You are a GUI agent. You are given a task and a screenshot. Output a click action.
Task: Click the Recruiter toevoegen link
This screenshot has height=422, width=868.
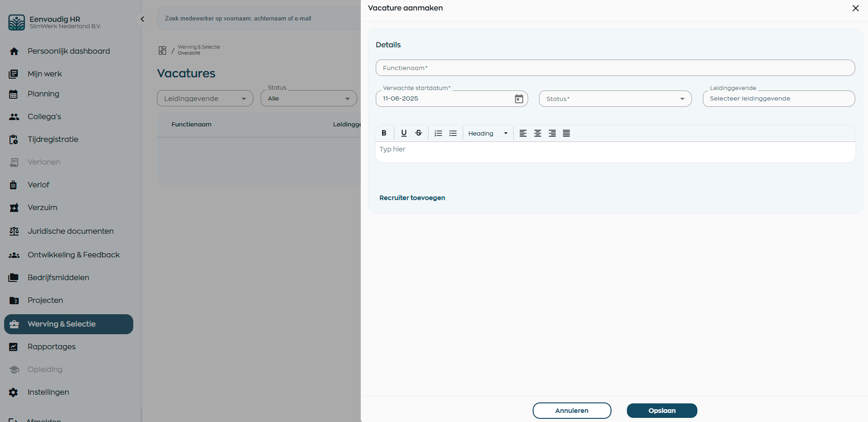click(x=412, y=198)
